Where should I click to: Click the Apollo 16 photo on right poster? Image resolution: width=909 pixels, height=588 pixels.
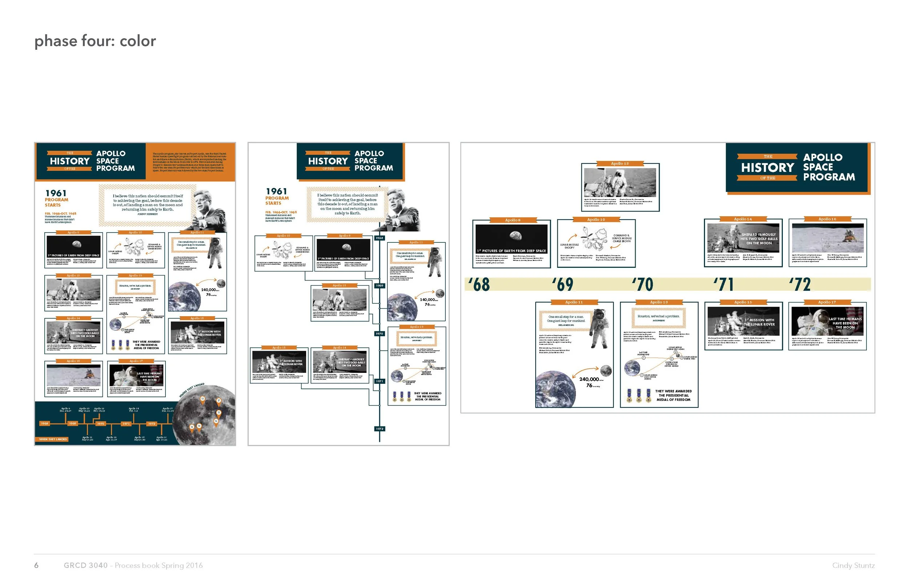828,238
